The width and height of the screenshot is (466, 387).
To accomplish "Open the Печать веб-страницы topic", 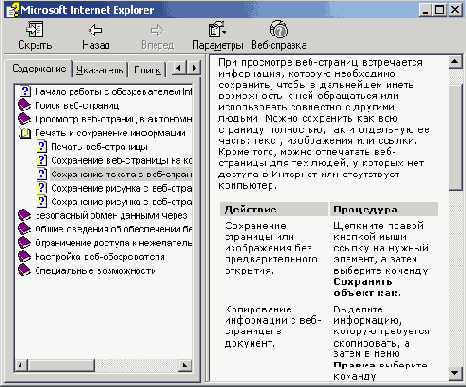I will point(99,147).
